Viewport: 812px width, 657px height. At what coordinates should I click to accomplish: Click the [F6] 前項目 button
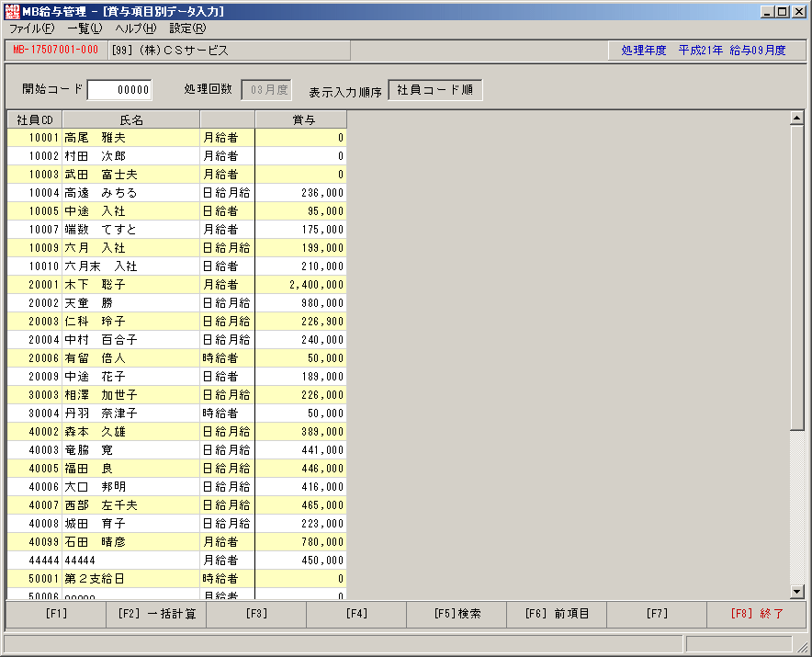click(557, 614)
